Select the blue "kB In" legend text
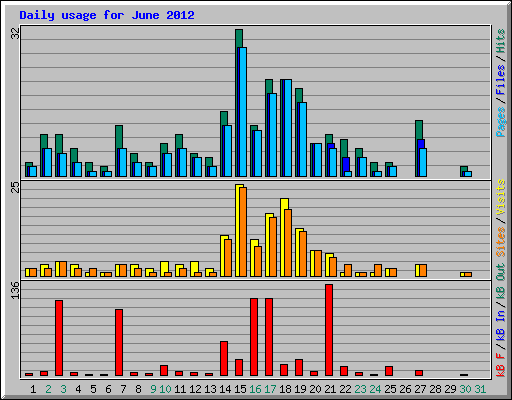 [501, 325]
